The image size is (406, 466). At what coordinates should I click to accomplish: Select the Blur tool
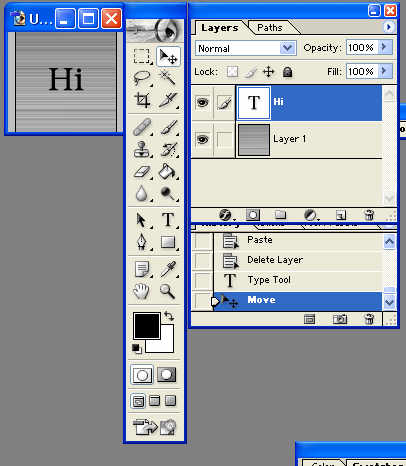(142, 193)
